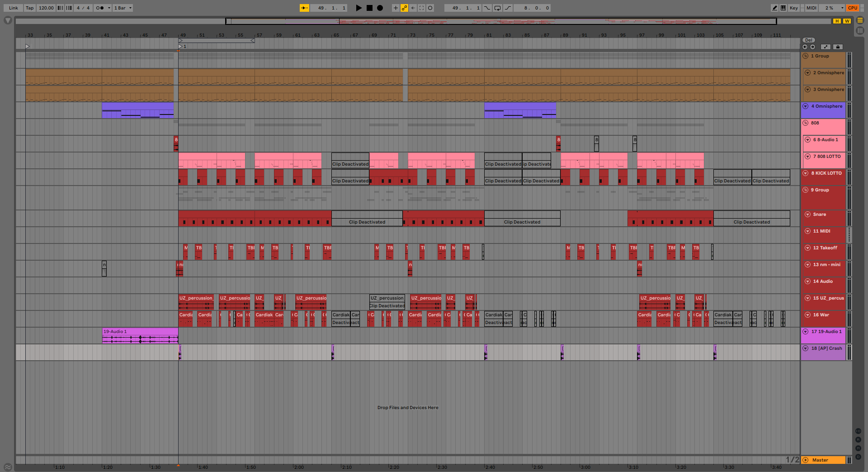Click locator 1 marker in scrub area

point(181,46)
